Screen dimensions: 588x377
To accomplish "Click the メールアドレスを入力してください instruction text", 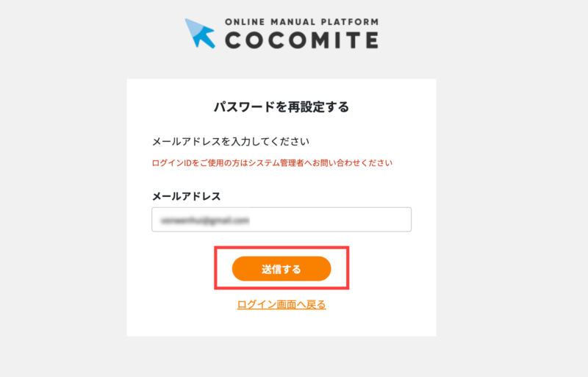I will click(230, 141).
